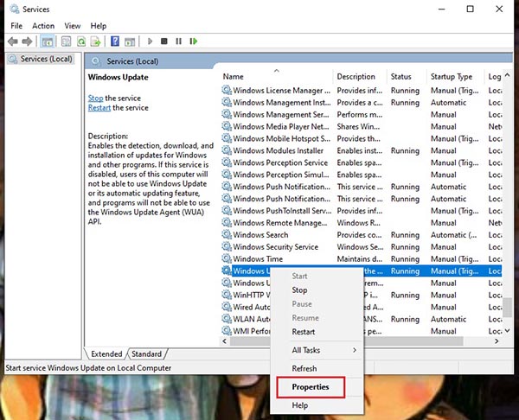Sort by the Status column header

point(407,77)
